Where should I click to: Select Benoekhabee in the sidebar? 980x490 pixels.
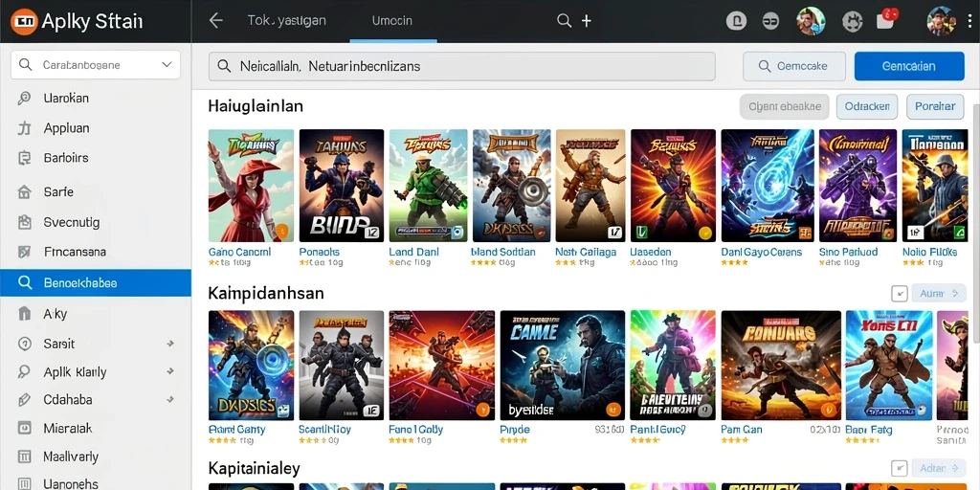(96, 282)
